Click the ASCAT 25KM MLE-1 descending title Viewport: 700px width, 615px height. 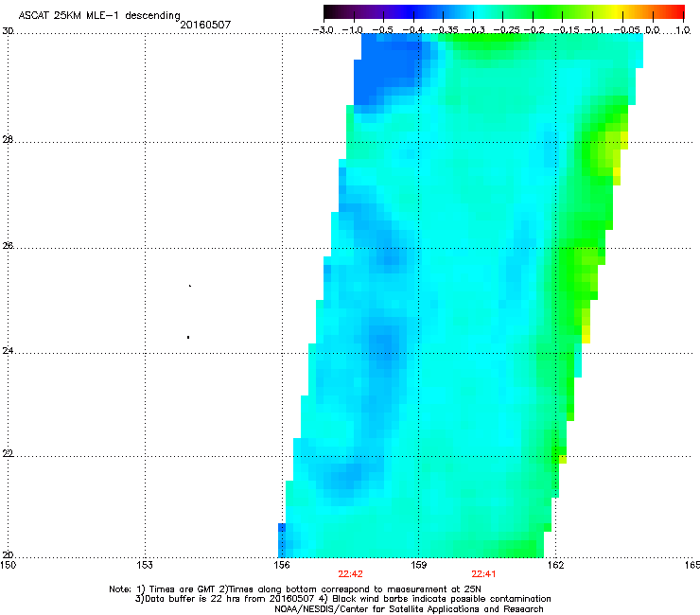[99, 16]
